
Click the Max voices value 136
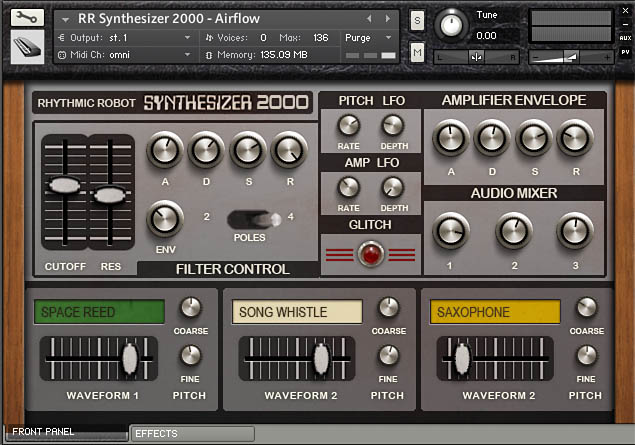pyautogui.click(x=321, y=38)
